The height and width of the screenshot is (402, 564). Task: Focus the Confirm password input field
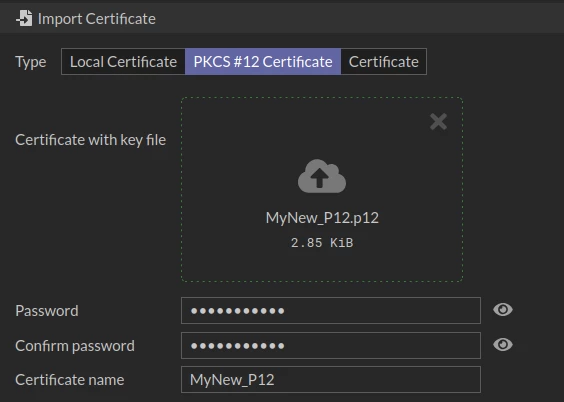331,346
